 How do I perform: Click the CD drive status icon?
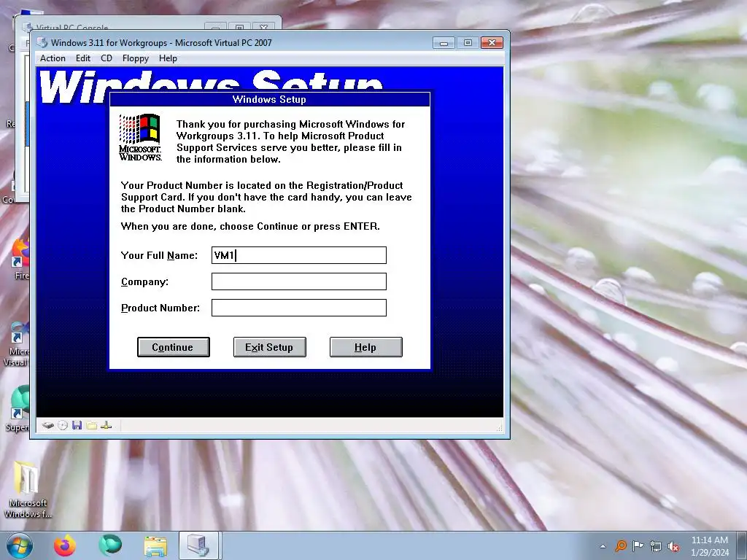pos(63,425)
